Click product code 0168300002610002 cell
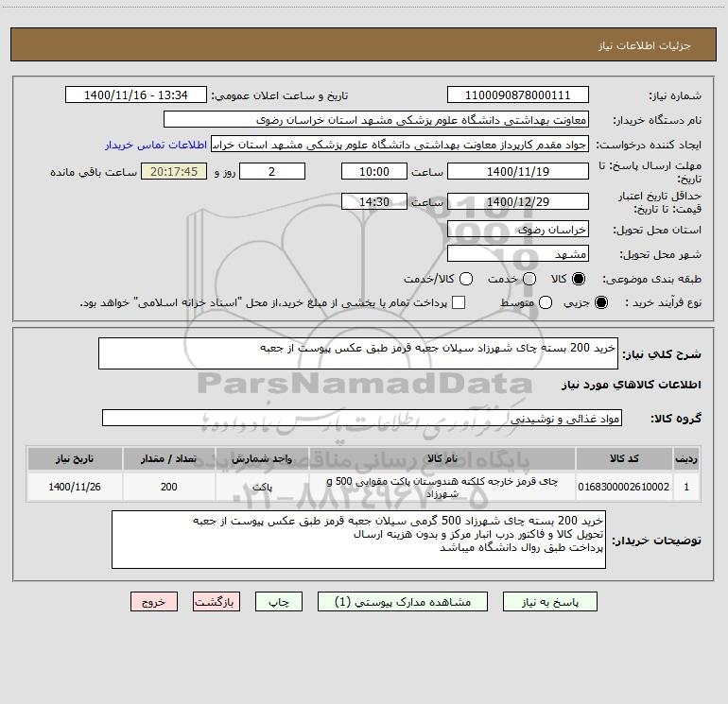 [x=624, y=487]
